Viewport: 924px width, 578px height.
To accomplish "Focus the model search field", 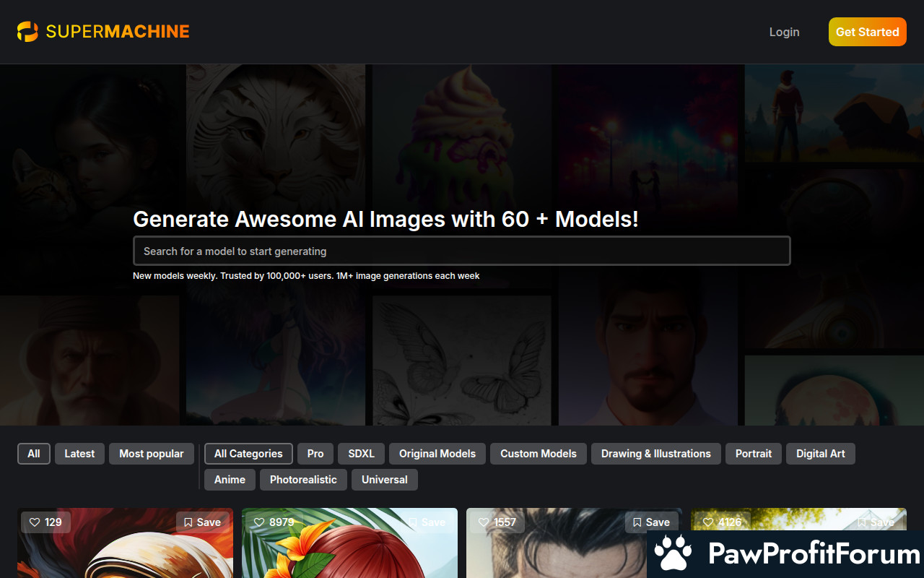I will [462, 251].
